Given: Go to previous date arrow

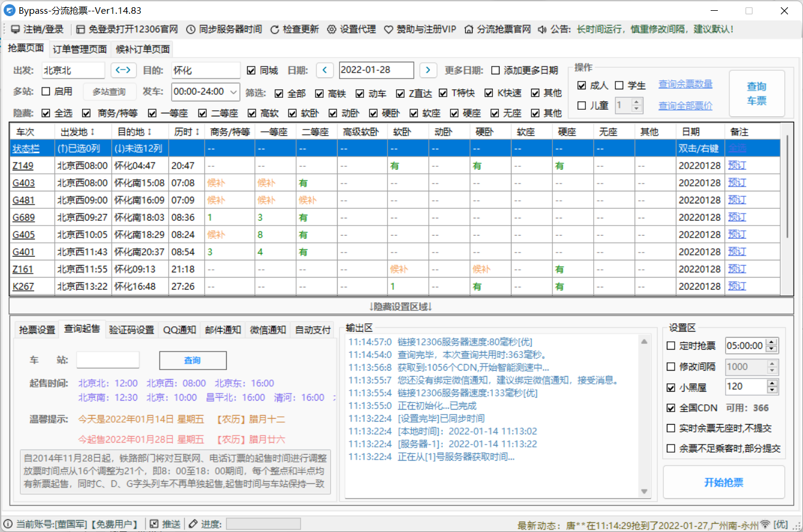Looking at the screenshot, I should [x=324, y=70].
